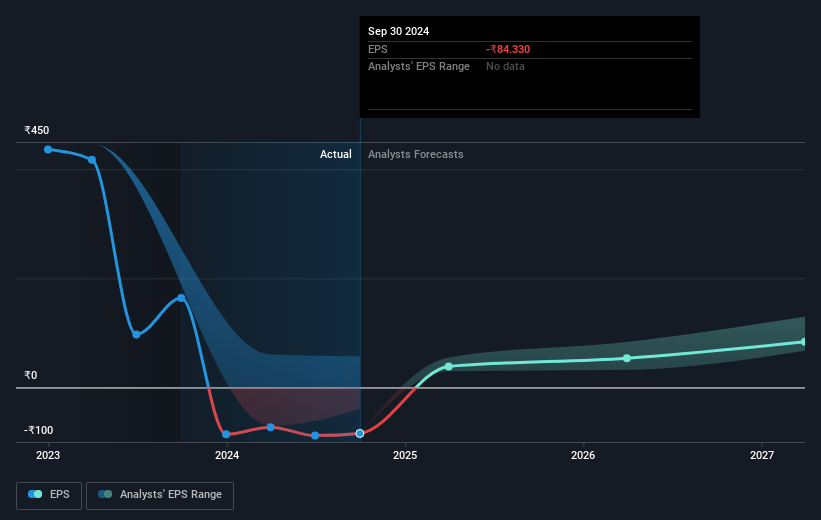
Task: Click the EPS point at the late-2023 peak
Action: (181, 298)
